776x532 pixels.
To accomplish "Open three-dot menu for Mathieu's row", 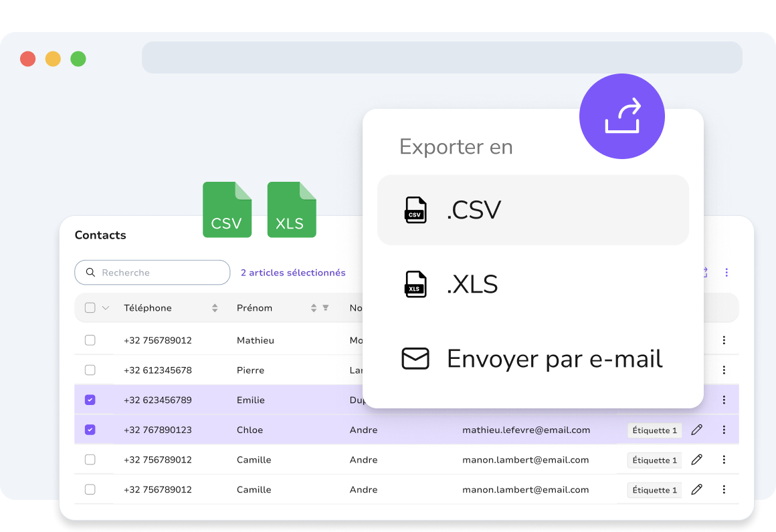I will point(724,340).
